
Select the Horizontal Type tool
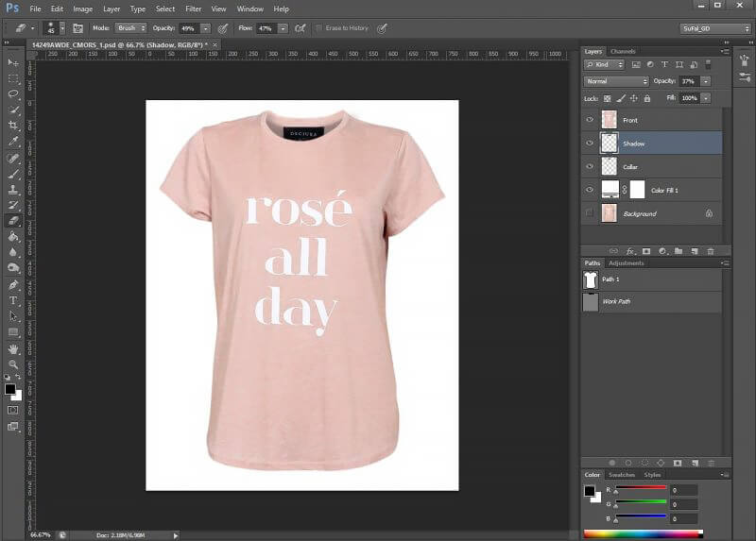13,300
